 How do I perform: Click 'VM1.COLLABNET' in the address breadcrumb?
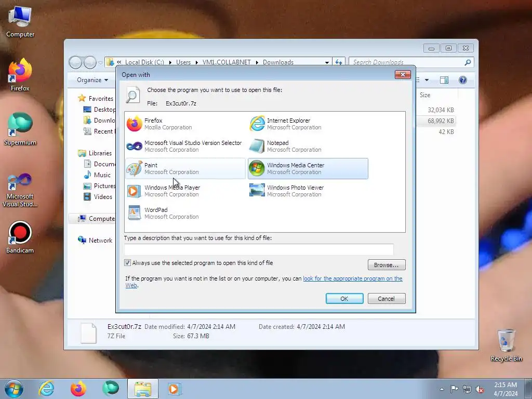click(x=227, y=62)
